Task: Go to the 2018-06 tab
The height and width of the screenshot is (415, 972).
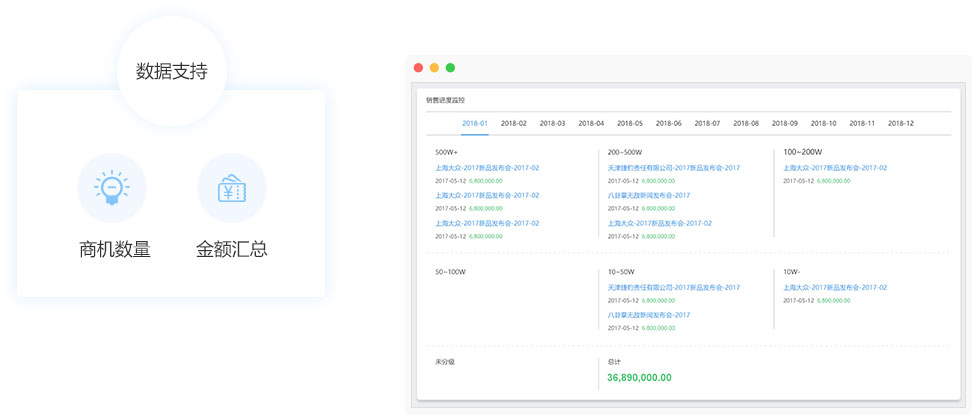Action: [x=669, y=123]
